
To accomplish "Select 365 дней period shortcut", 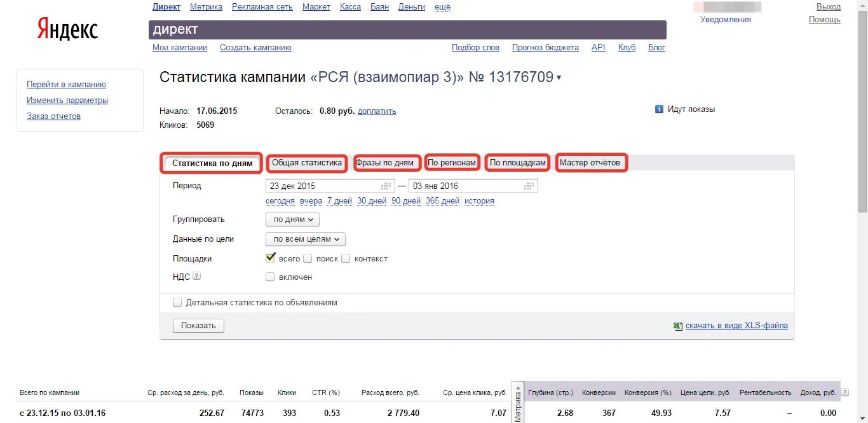I will point(442,201).
